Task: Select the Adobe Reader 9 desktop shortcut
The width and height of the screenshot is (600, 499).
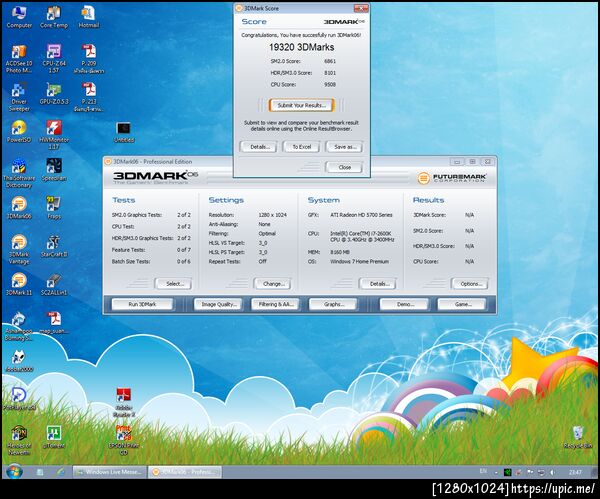Action: 124,403
